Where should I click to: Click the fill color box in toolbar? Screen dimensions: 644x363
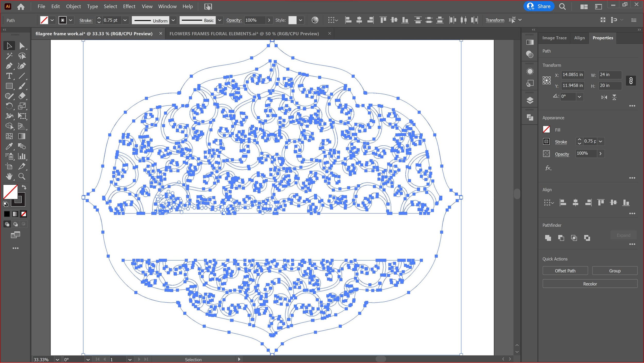point(10,192)
